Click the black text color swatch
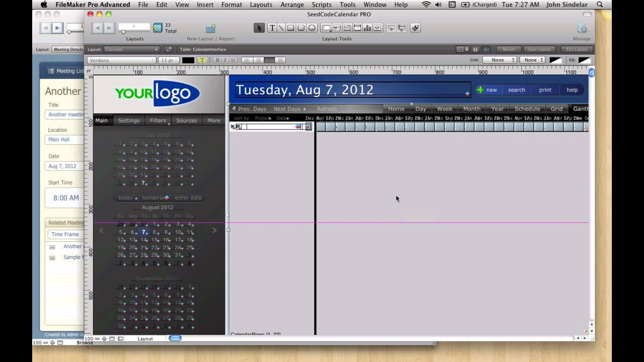Screen dimensions: 644x362 point(188,60)
